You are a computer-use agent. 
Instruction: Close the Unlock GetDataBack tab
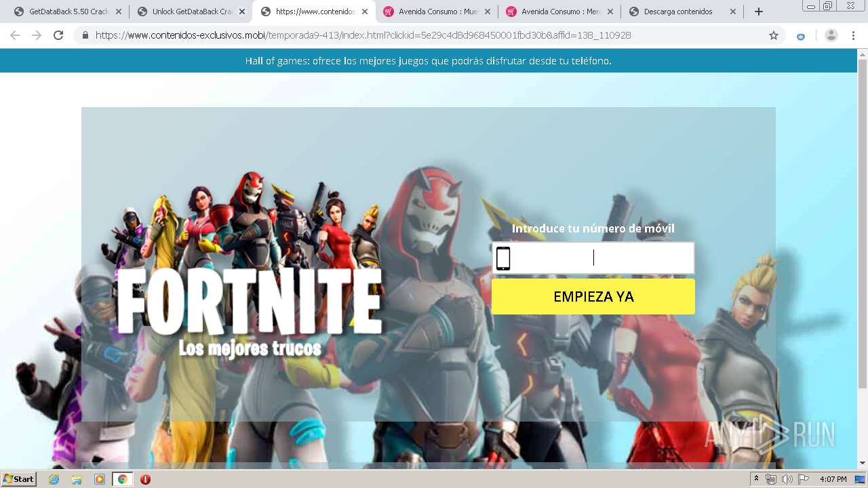(242, 12)
